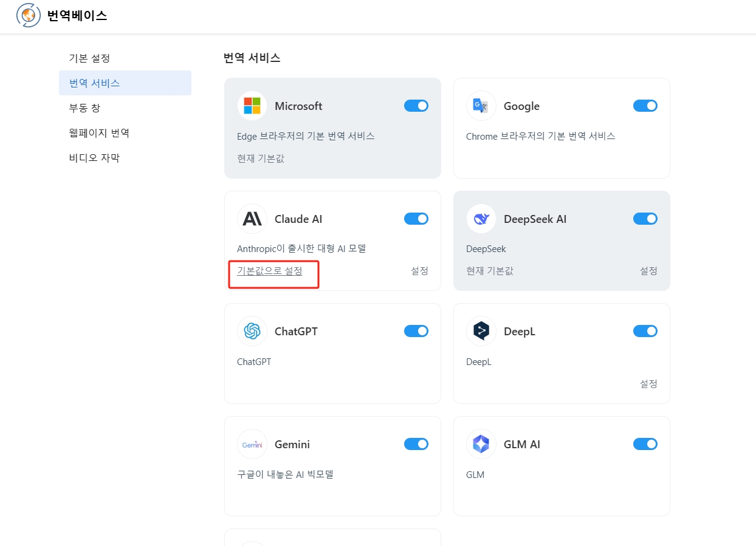Viewport: 756px width, 546px height.
Task: Click the Google Translate logo icon
Action: [x=481, y=106]
